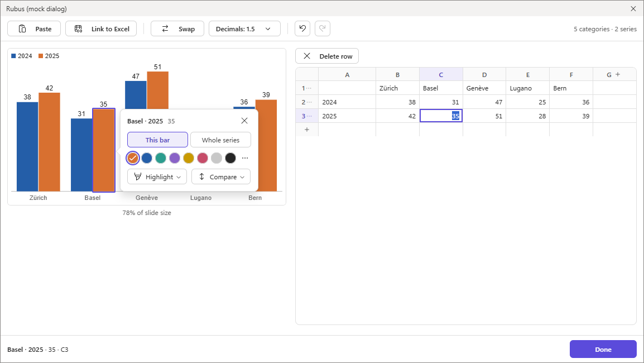Click the 2024 legend entry
Screen dimensions: 644x363
click(21, 56)
